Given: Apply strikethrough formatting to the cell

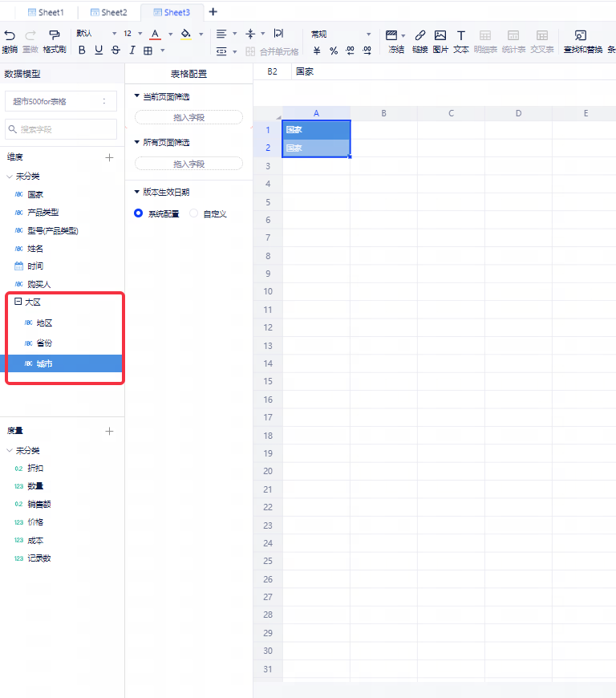Looking at the screenshot, I should pyautogui.click(x=115, y=50).
